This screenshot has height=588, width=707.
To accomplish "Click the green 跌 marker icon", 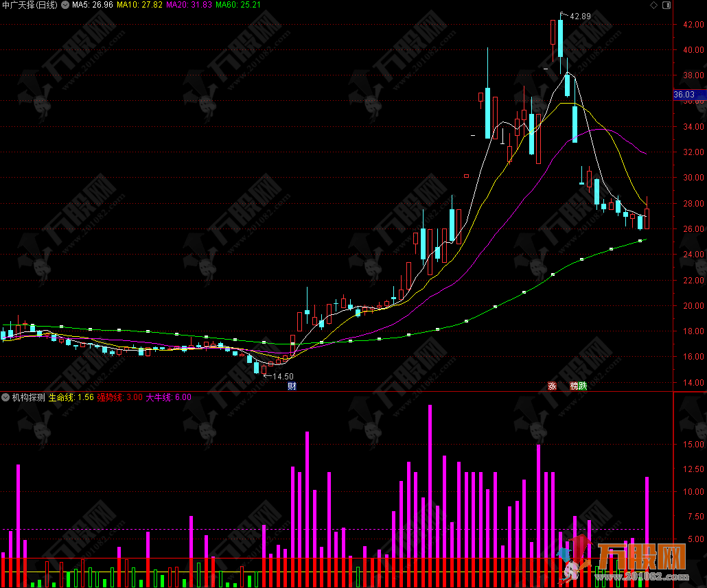I will click(x=583, y=386).
